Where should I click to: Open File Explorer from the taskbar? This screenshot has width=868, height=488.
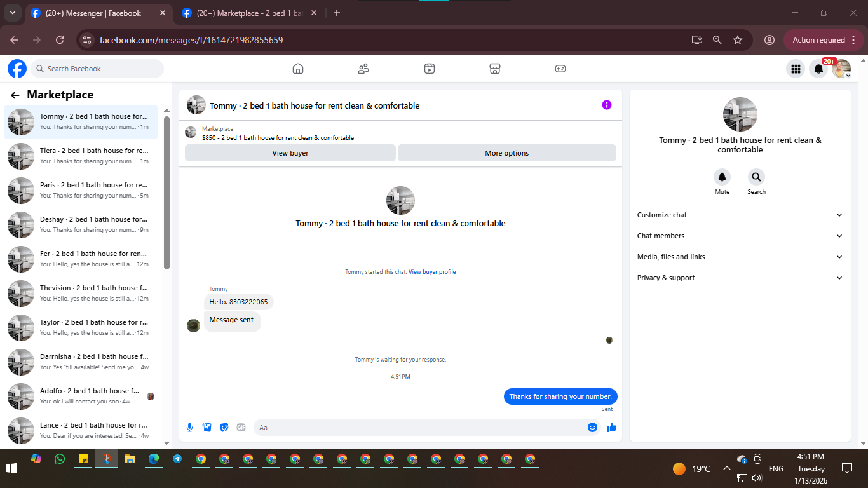tap(130, 459)
